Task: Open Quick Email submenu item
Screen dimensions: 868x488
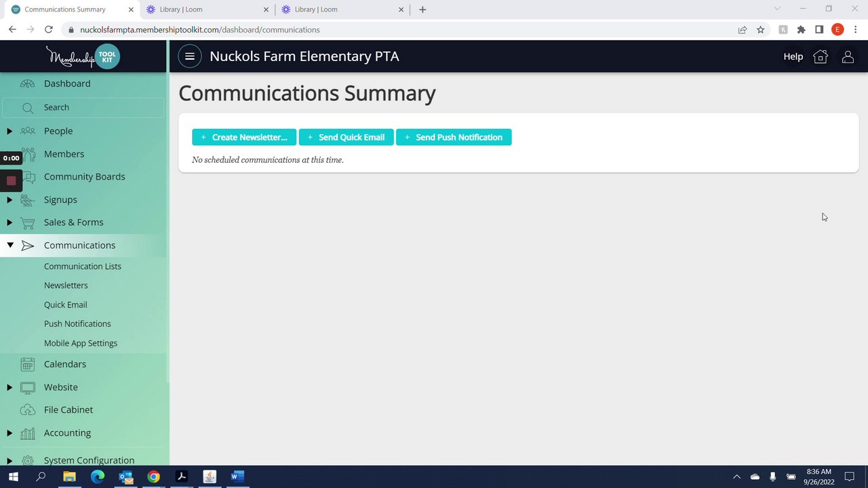Action: 66,305
